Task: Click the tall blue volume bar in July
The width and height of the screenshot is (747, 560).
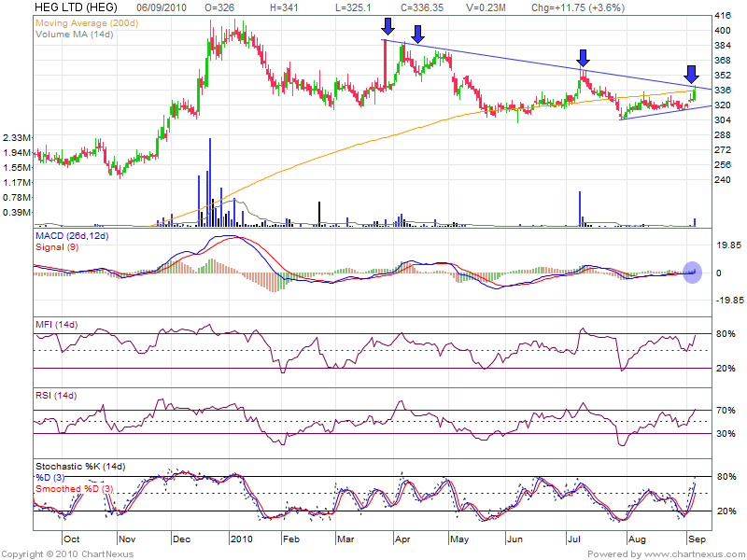Action: (x=581, y=208)
